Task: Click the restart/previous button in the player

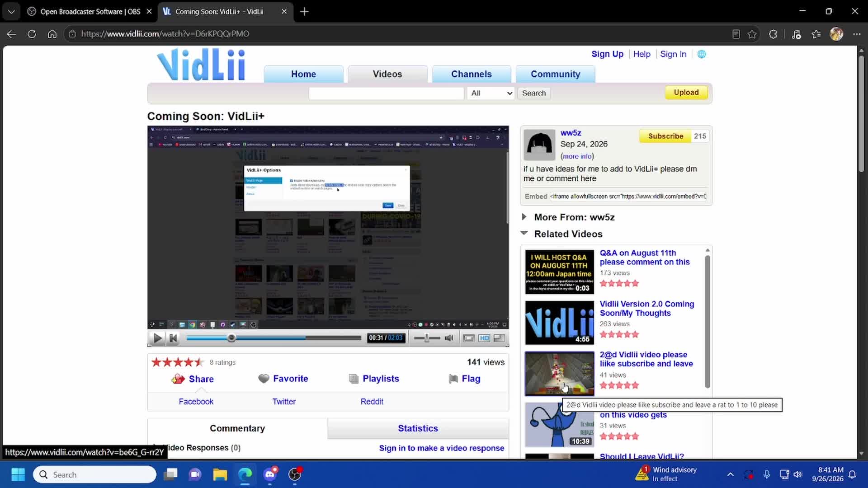Action: pyautogui.click(x=173, y=338)
